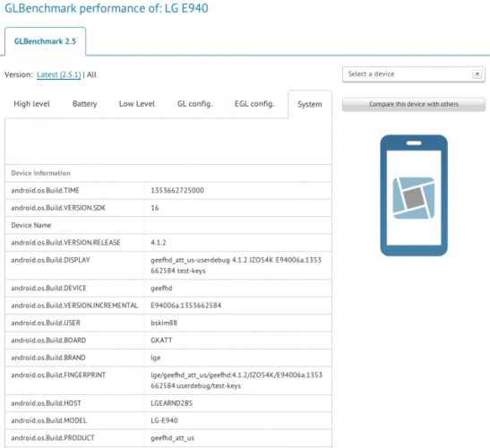Click the Select a device combo box
The image size is (490, 448).
pyautogui.click(x=414, y=74)
